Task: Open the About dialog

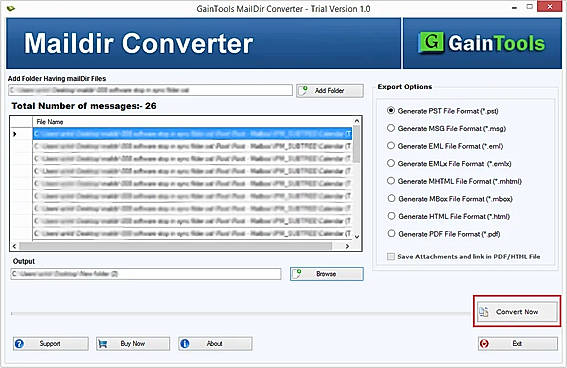Action: coord(215,343)
